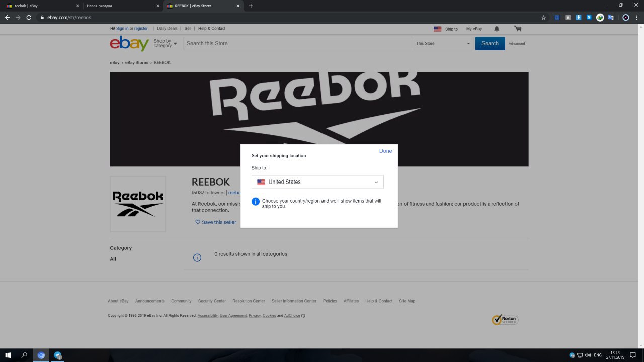Click the browser back arrow
Image resolution: width=644 pixels, height=362 pixels.
[7, 17]
